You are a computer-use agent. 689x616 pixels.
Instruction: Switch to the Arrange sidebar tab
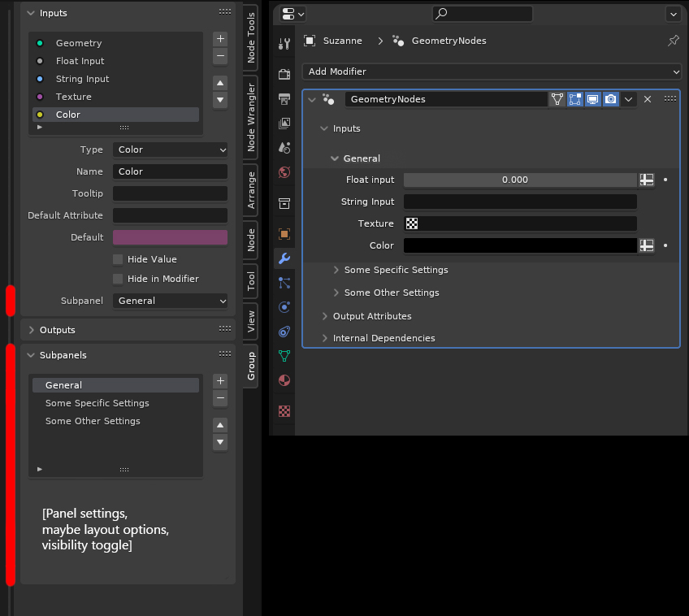[x=250, y=190]
